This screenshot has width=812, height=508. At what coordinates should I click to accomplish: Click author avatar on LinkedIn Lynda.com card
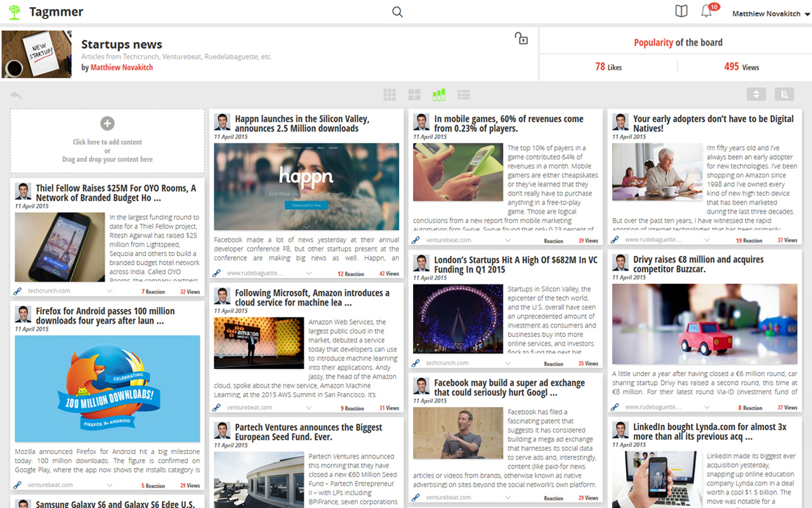pyautogui.click(x=620, y=430)
